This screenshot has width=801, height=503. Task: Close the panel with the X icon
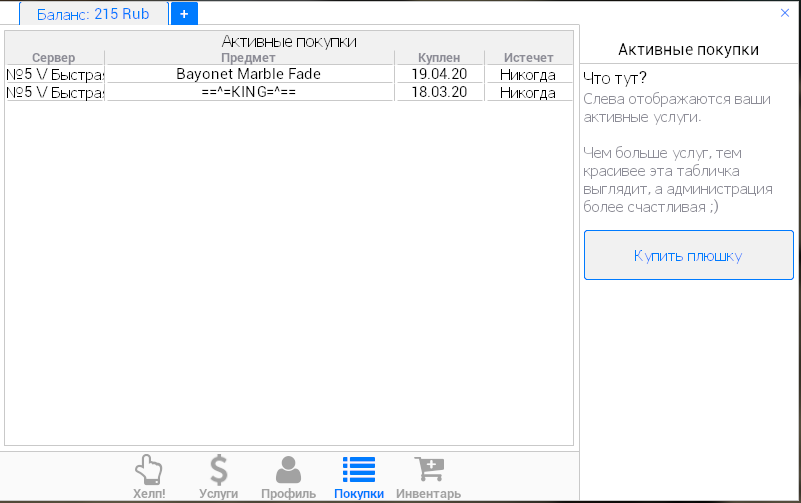coord(784,13)
